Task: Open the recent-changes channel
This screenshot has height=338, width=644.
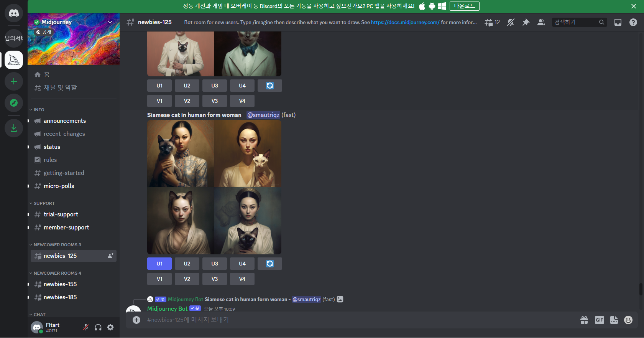Action: [x=74, y=134]
